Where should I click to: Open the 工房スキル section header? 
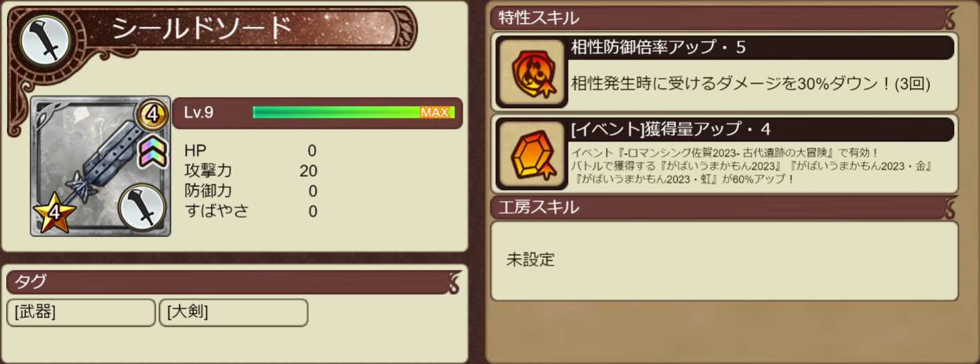click(724, 207)
